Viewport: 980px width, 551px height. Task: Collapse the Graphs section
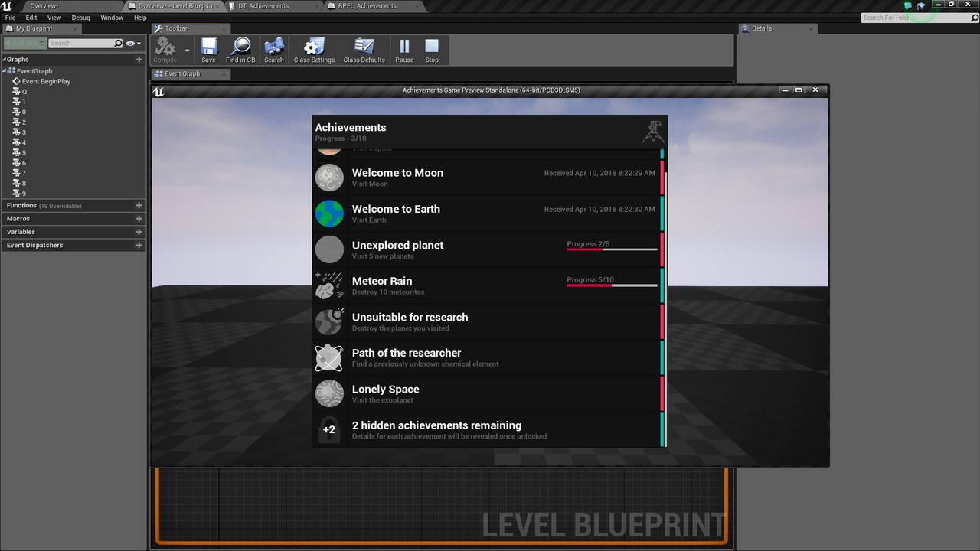[x=4, y=59]
